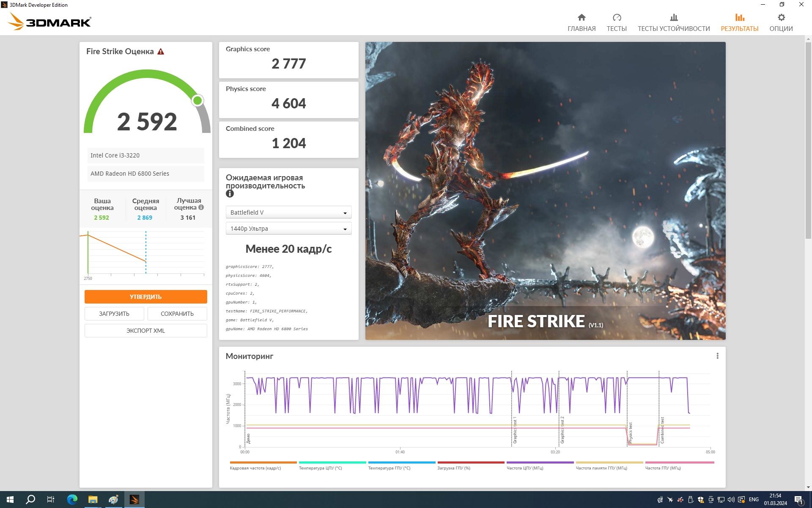The image size is (812, 508).
Task: Open the notification center icon
Action: coord(798,500)
